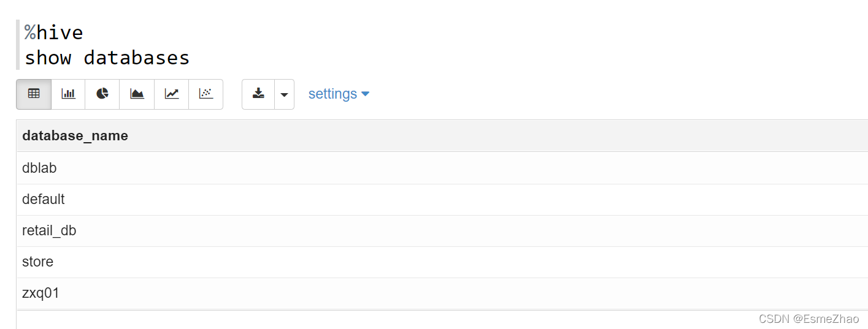Viewport: 868px width, 329px height.
Task: Pick the scatter chart visualization icon
Action: pos(205,94)
